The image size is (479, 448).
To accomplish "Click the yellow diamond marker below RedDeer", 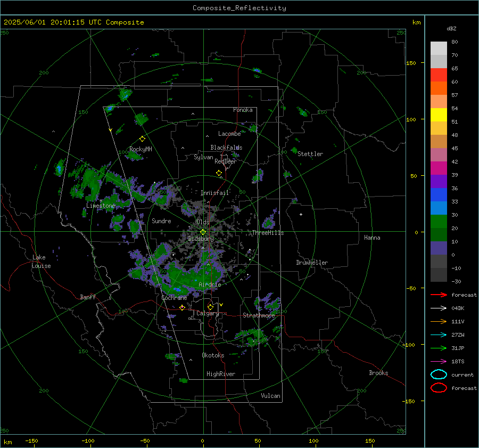I will pyautogui.click(x=219, y=173).
